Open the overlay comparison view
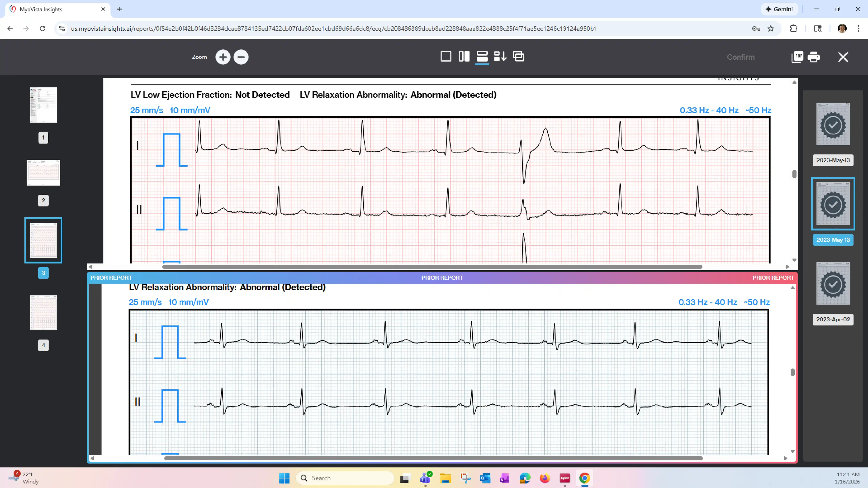 [x=518, y=56]
